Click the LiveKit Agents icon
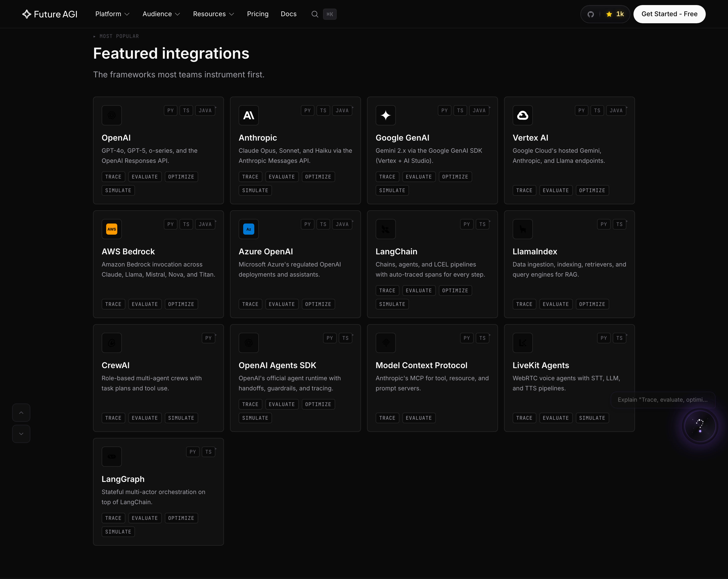Screen dimensions: 728x579 pyautogui.click(x=523, y=343)
